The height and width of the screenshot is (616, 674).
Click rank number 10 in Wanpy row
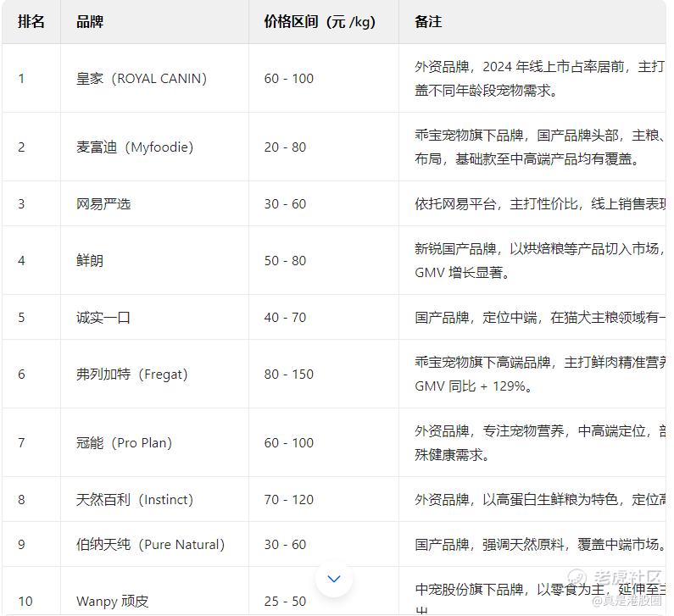point(25,601)
